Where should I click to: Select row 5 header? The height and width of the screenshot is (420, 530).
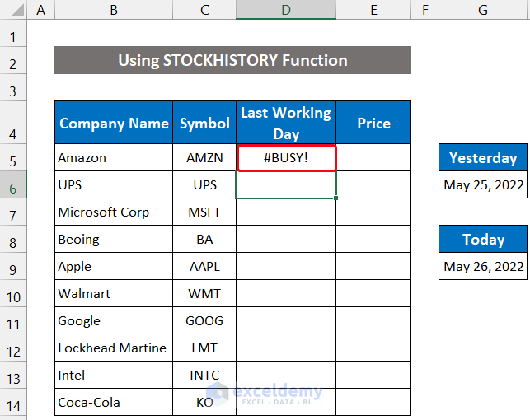click(13, 158)
